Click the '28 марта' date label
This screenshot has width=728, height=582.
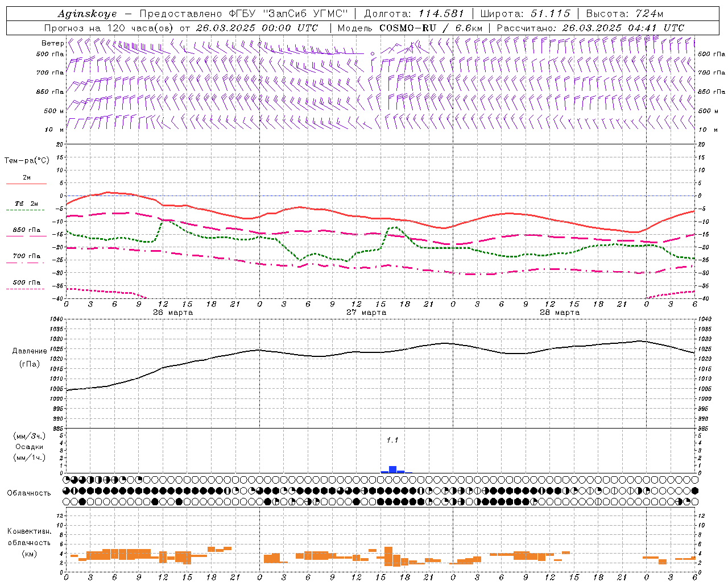(x=560, y=313)
